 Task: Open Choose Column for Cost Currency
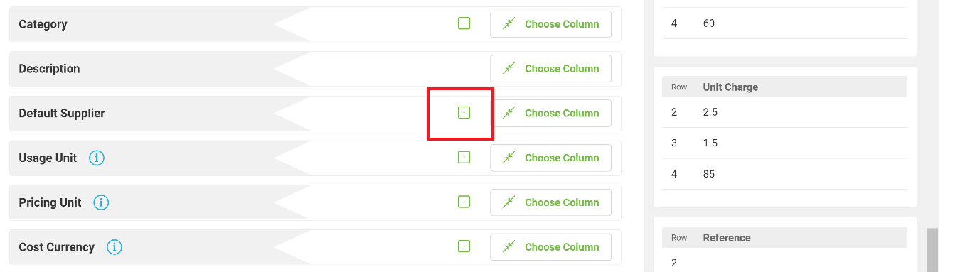550,247
